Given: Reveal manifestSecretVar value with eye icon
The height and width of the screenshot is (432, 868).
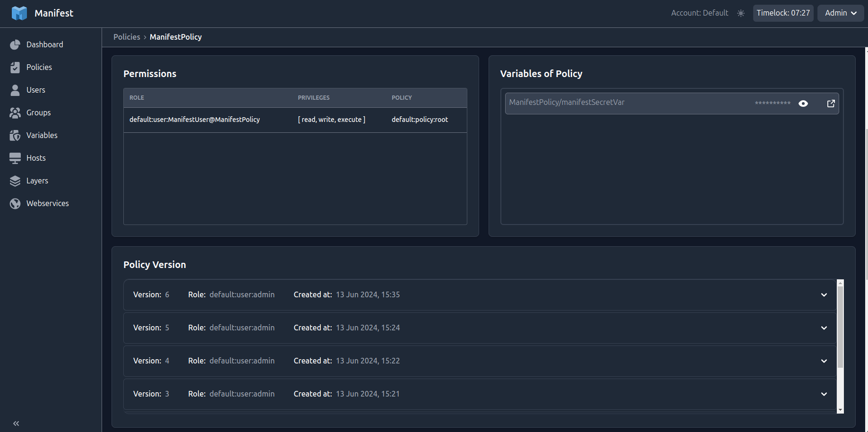Looking at the screenshot, I should tap(803, 104).
